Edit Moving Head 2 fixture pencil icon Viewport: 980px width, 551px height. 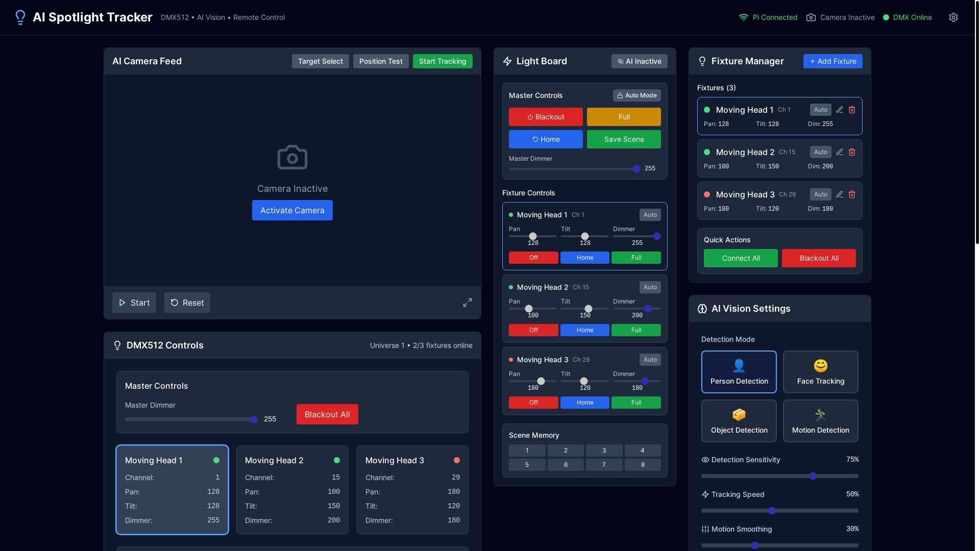click(x=840, y=152)
